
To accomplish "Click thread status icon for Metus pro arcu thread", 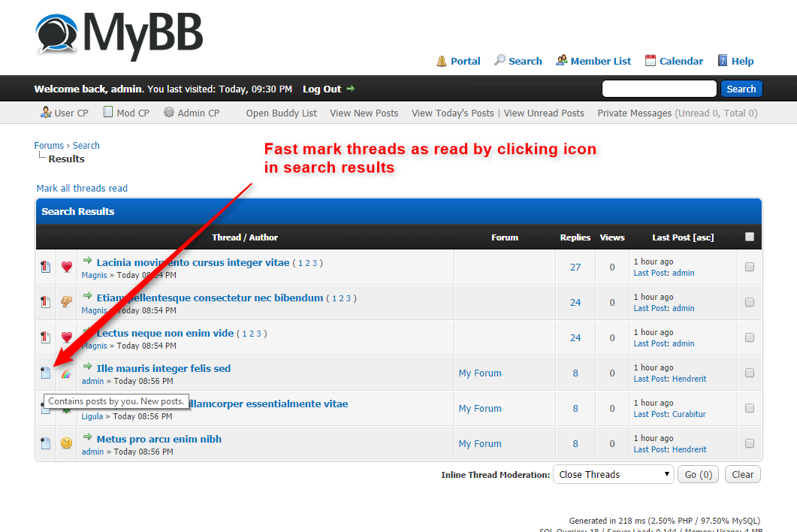I will coord(46,443).
